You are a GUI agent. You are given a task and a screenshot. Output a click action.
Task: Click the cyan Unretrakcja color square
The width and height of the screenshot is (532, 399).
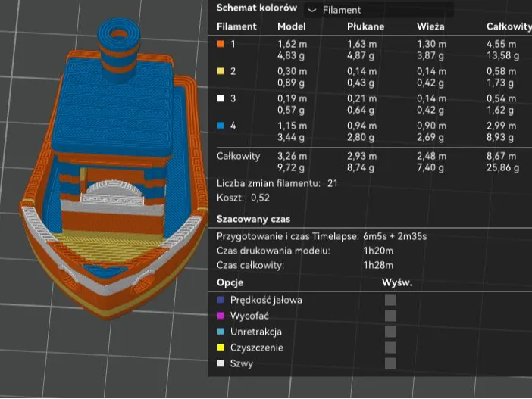coord(221,332)
